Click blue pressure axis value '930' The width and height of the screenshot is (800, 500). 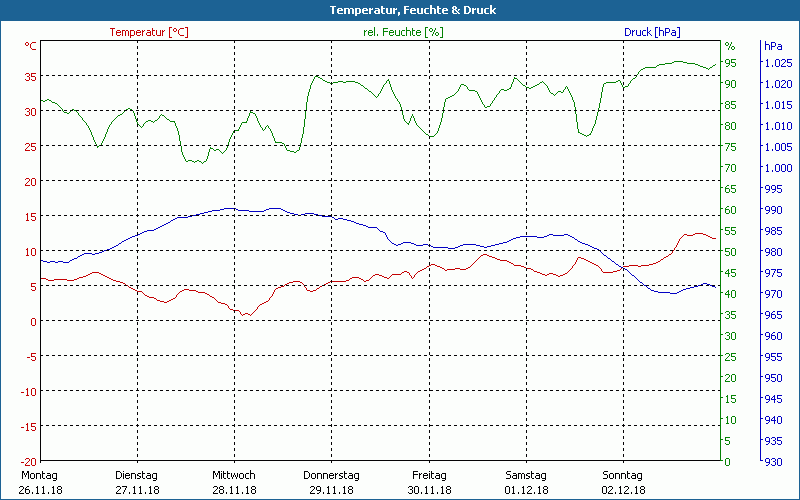[x=773, y=462]
